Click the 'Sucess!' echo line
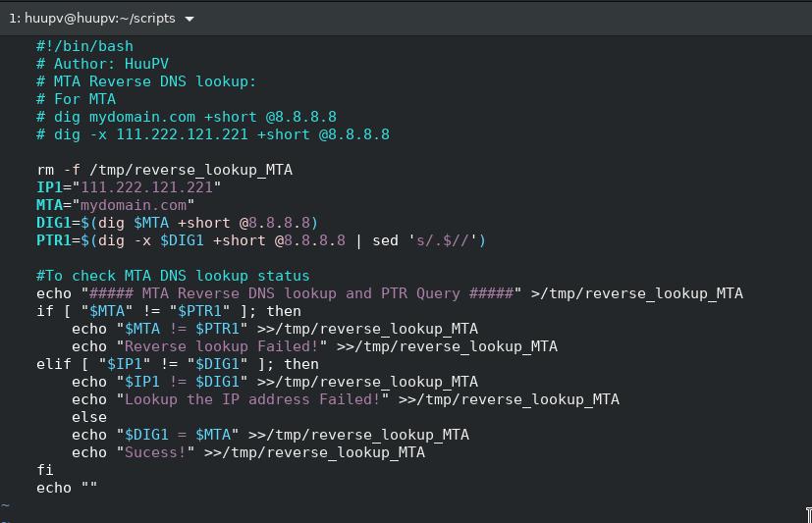This screenshot has height=523, width=812. point(248,452)
